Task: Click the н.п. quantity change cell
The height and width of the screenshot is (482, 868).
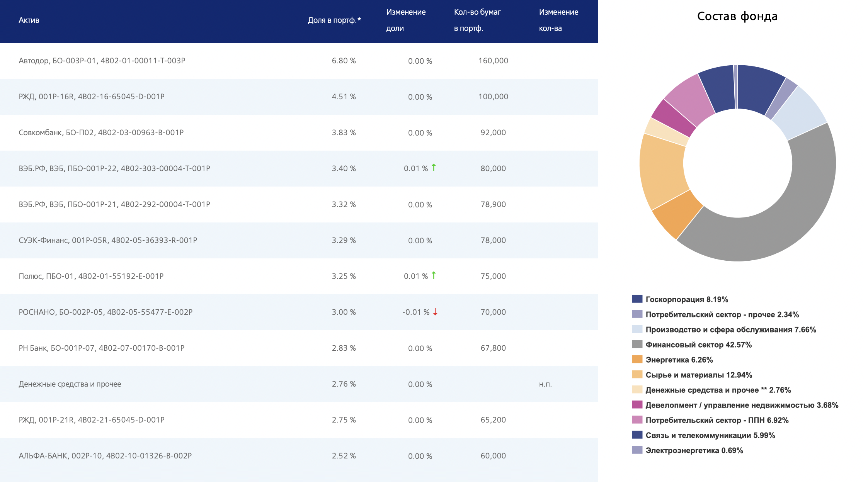Action: click(545, 384)
